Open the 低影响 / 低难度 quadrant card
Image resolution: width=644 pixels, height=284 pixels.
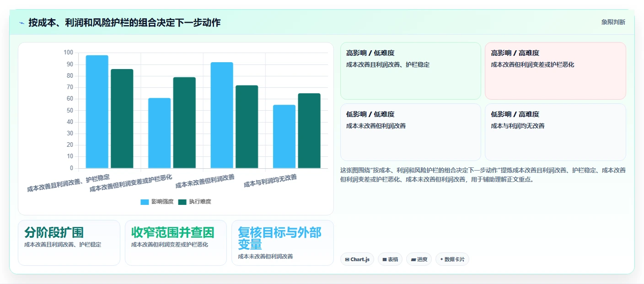tap(411, 132)
